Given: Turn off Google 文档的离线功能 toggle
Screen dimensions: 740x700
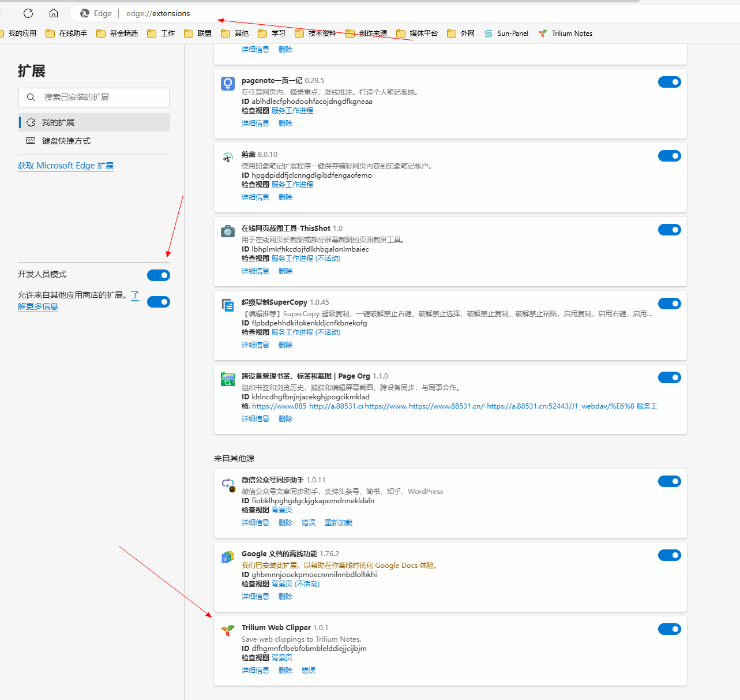Looking at the screenshot, I should click(x=670, y=555).
